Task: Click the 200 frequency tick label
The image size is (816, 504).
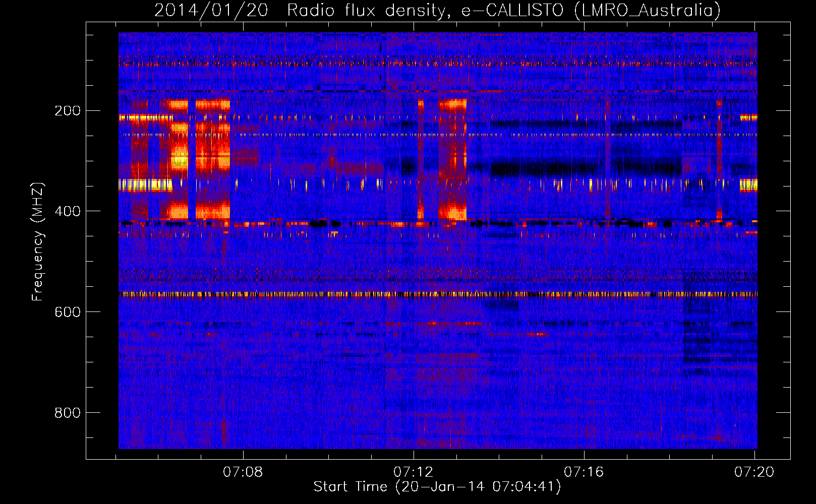Action: coord(68,110)
